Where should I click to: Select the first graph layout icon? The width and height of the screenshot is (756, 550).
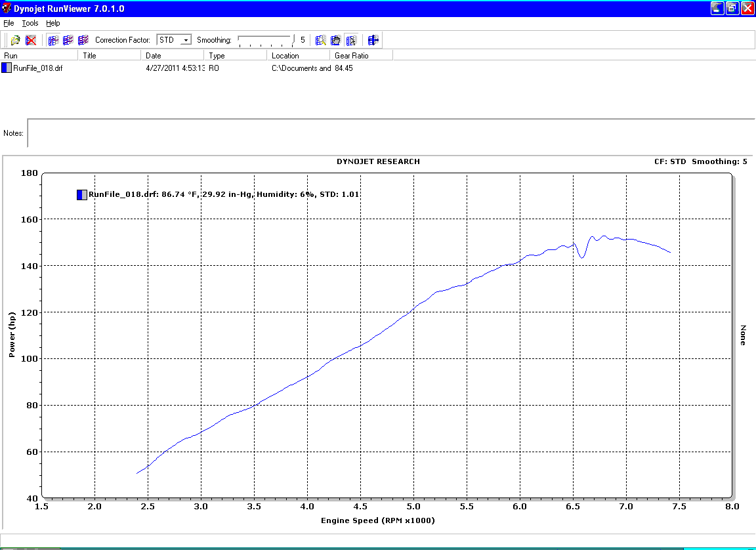pyautogui.click(x=54, y=40)
